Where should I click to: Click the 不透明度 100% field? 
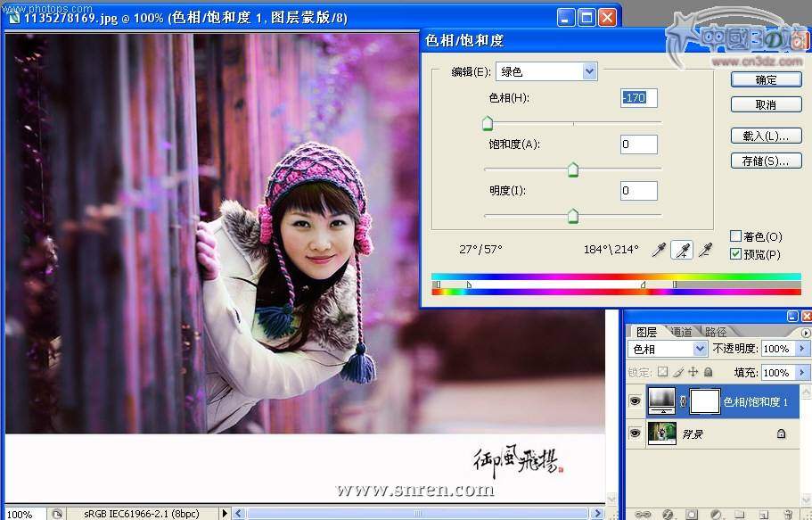pos(778,349)
